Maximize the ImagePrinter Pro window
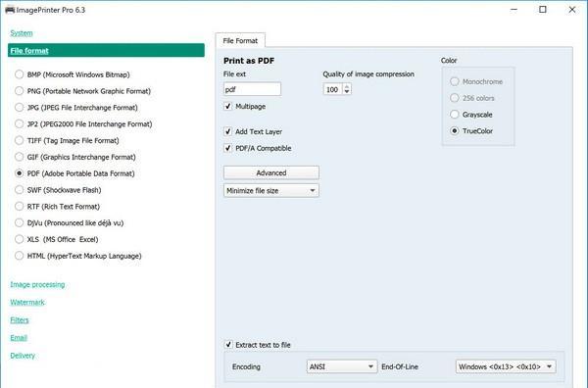Viewport: 588px width, 388px height. tap(543, 10)
